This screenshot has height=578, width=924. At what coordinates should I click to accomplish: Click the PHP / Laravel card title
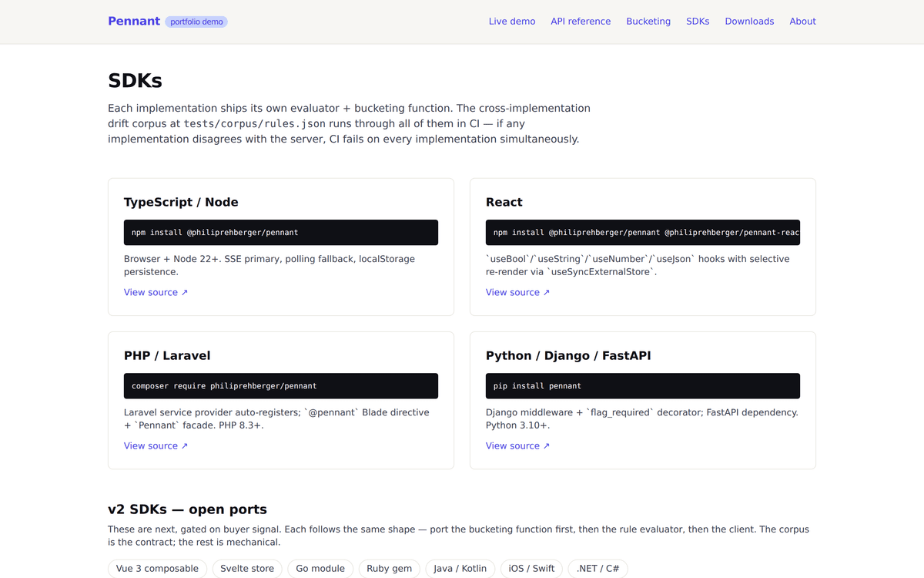point(167,355)
